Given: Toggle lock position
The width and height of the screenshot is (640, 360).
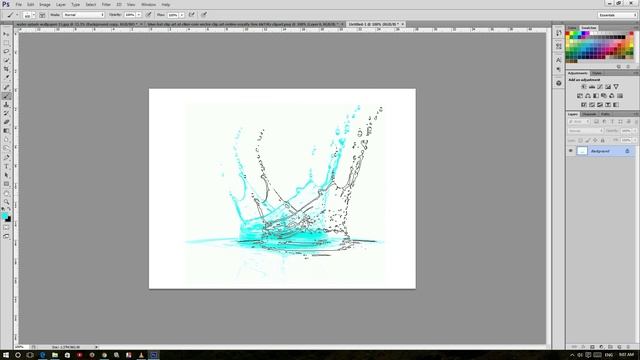Looking at the screenshot, I should coord(595,140).
